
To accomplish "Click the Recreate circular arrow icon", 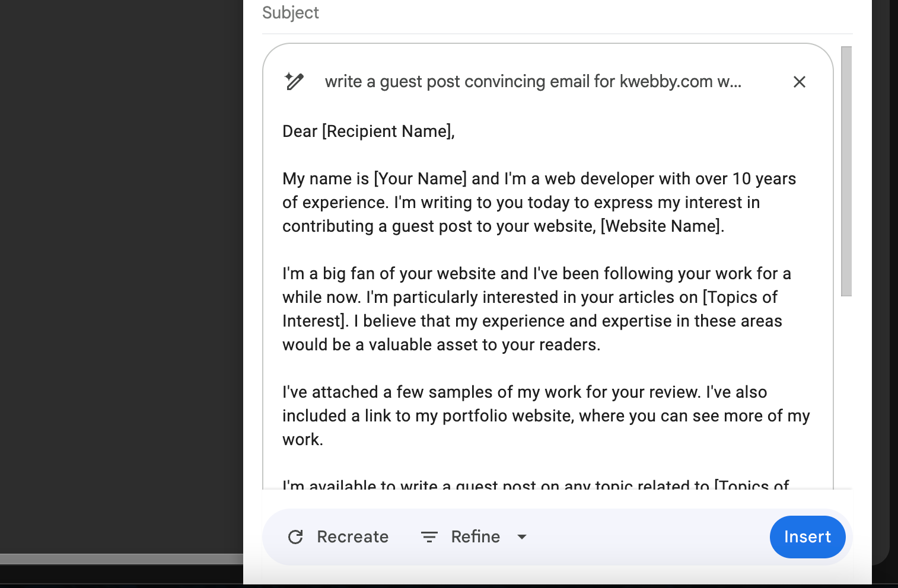I will click(x=295, y=537).
